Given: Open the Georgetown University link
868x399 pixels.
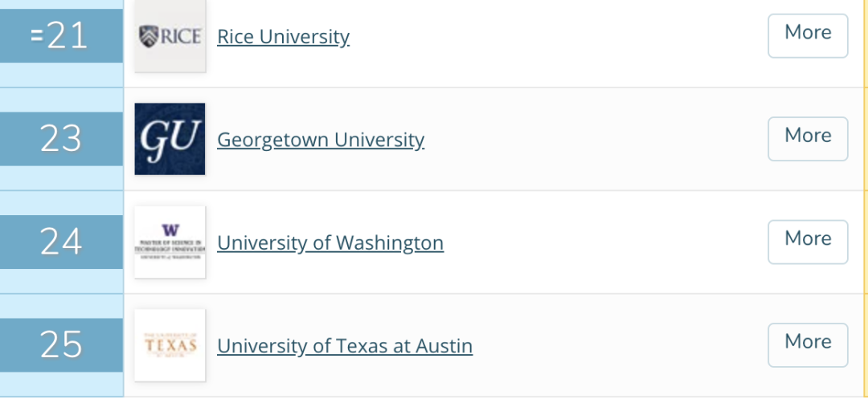Looking at the screenshot, I should (x=321, y=140).
